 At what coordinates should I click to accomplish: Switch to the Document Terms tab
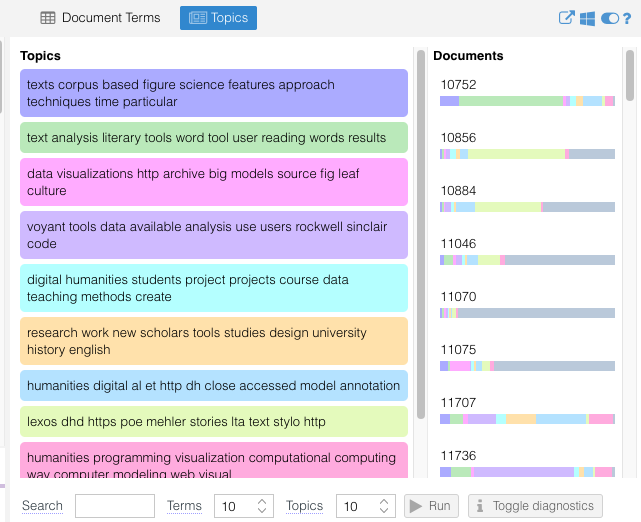coord(99,18)
